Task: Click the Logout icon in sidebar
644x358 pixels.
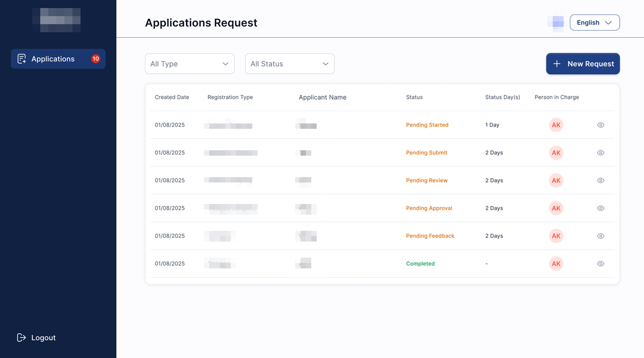Action: [x=21, y=338]
